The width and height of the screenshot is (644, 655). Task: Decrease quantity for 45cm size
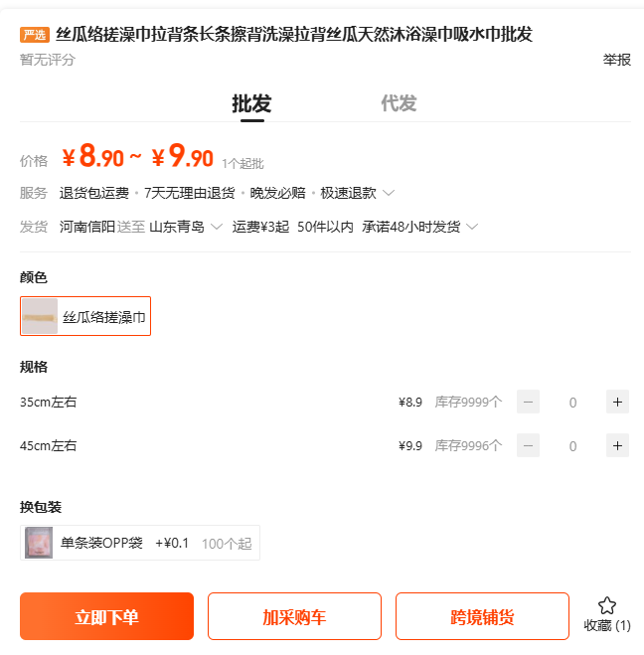(x=529, y=446)
